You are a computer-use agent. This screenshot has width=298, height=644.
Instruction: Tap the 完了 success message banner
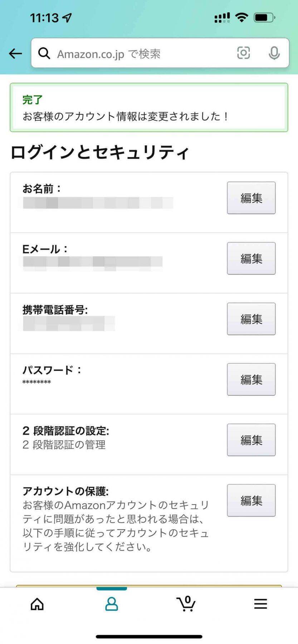149,108
